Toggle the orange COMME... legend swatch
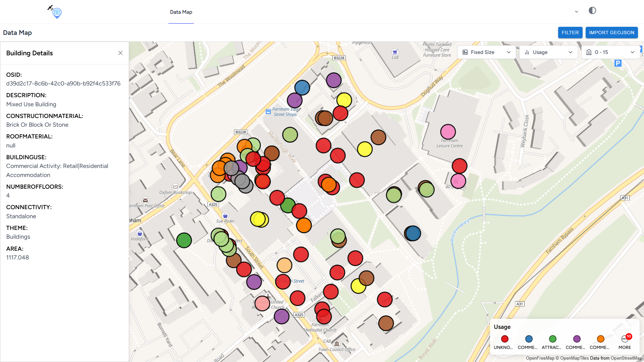The image size is (644, 362). [x=600, y=339]
